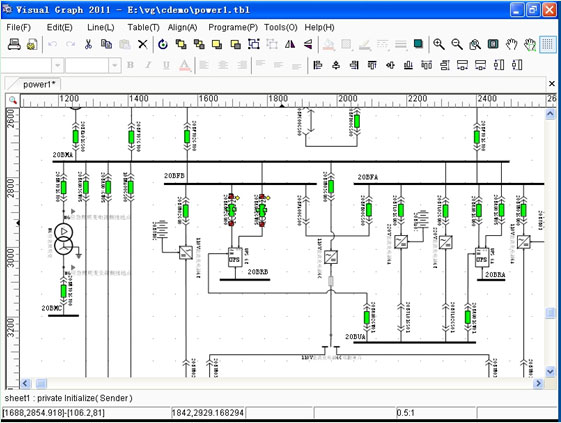The height and width of the screenshot is (423, 561).
Task: Click the horizontal scrollbar left arrow
Action: pos(25,384)
